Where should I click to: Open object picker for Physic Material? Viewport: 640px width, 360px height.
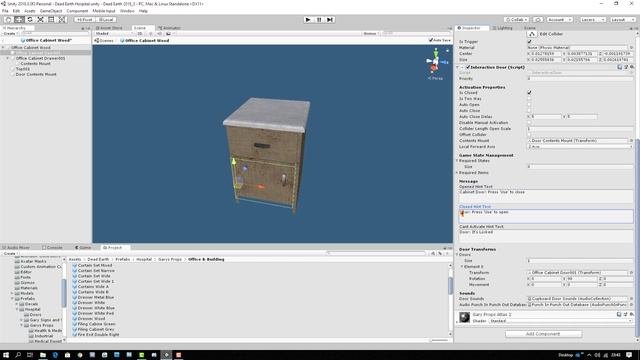[x=631, y=48]
